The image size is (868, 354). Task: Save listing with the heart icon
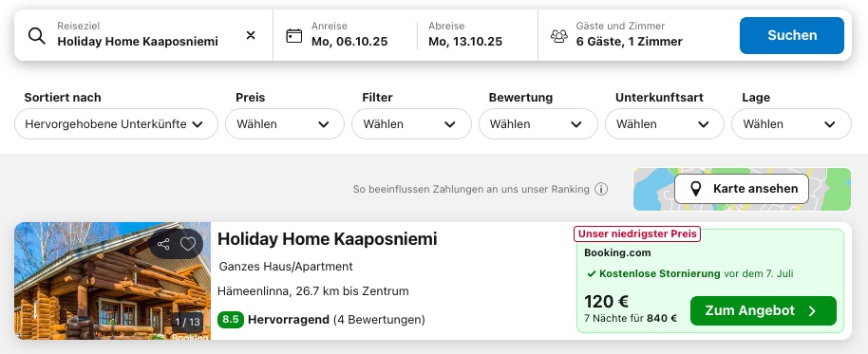(188, 244)
